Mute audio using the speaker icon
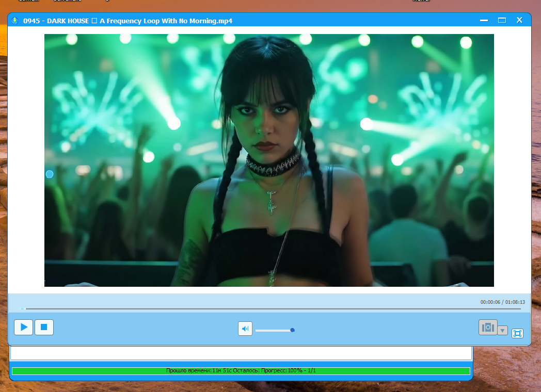Image resolution: width=541 pixels, height=392 pixels. tap(245, 329)
